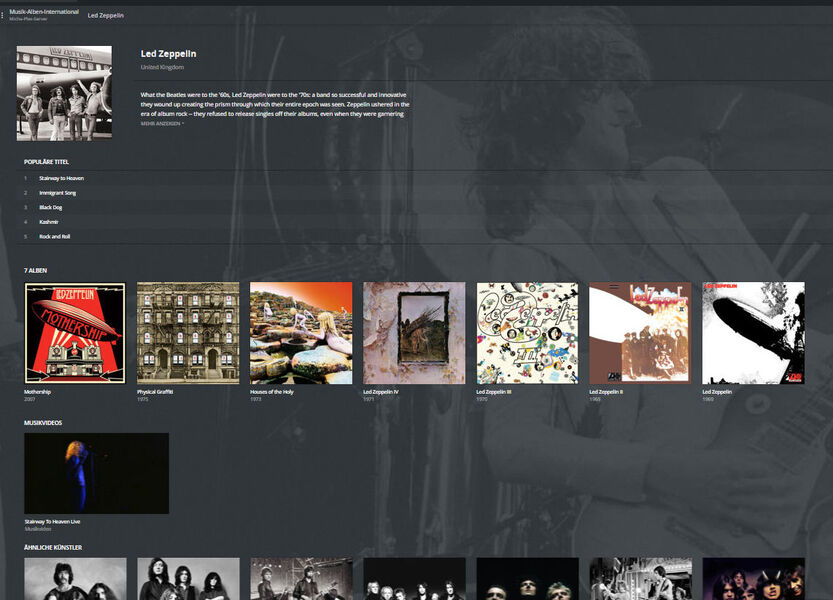The width and height of the screenshot is (833, 600).
Task: Click the Led Zeppelin IV album title
Action: 381,392
